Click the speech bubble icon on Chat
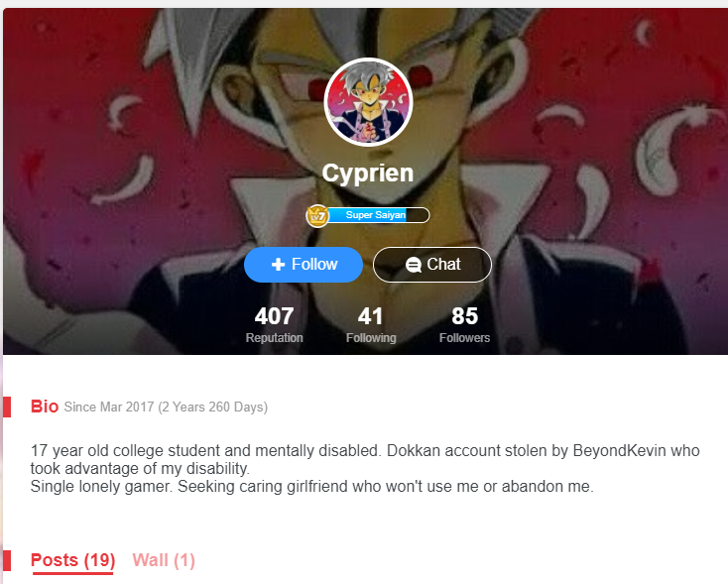Viewport: 728px width, 584px height. tap(414, 265)
